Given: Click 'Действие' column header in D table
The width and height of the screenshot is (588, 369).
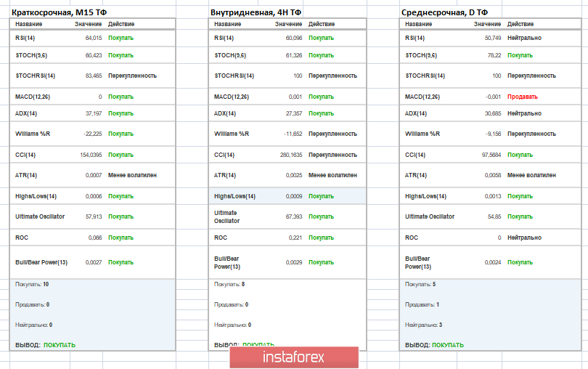Looking at the screenshot, I should click(x=520, y=24).
